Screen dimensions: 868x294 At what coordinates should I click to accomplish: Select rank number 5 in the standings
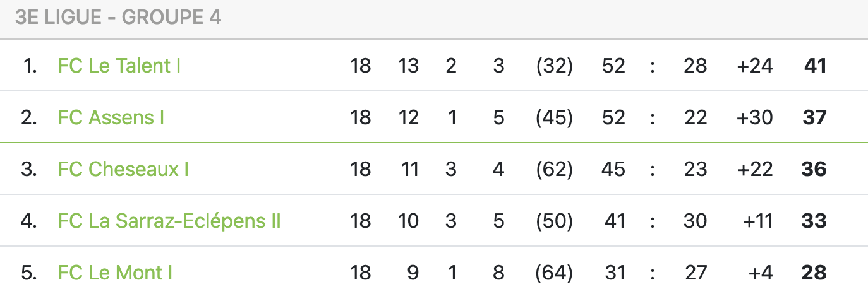(29, 273)
